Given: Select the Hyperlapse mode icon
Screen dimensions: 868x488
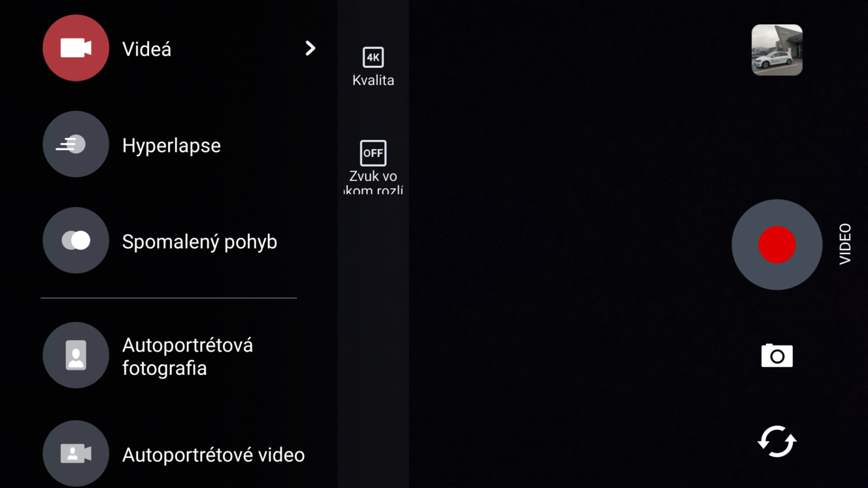Looking at the screenshot, I should point(76,144).
